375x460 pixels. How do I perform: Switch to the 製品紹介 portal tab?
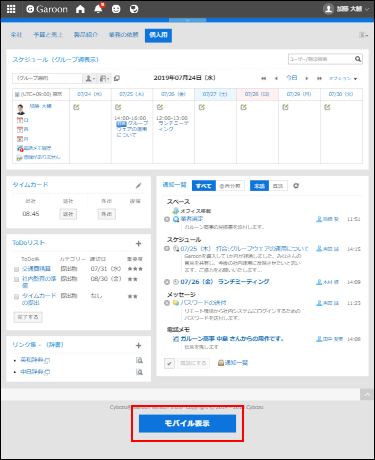[86, 35]
